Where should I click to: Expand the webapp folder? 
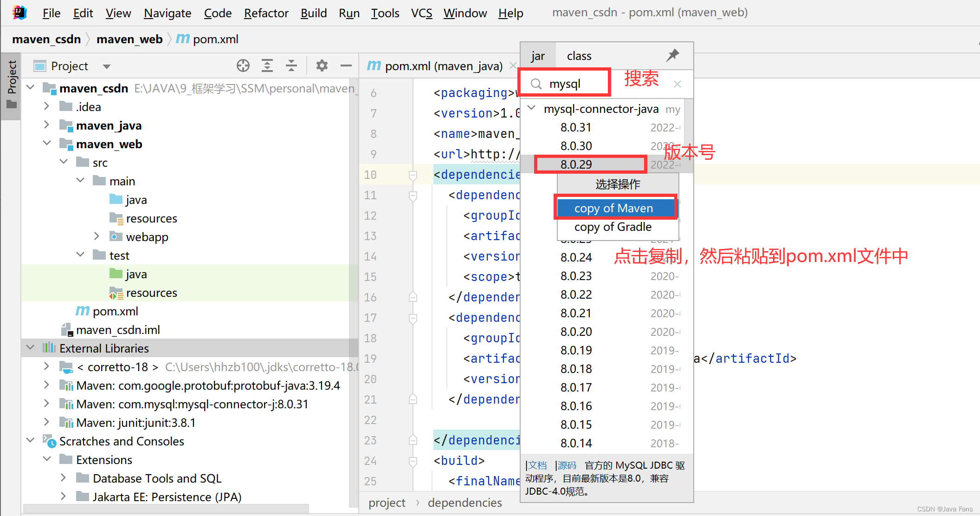pyautogui.click(x=97, y=236)
